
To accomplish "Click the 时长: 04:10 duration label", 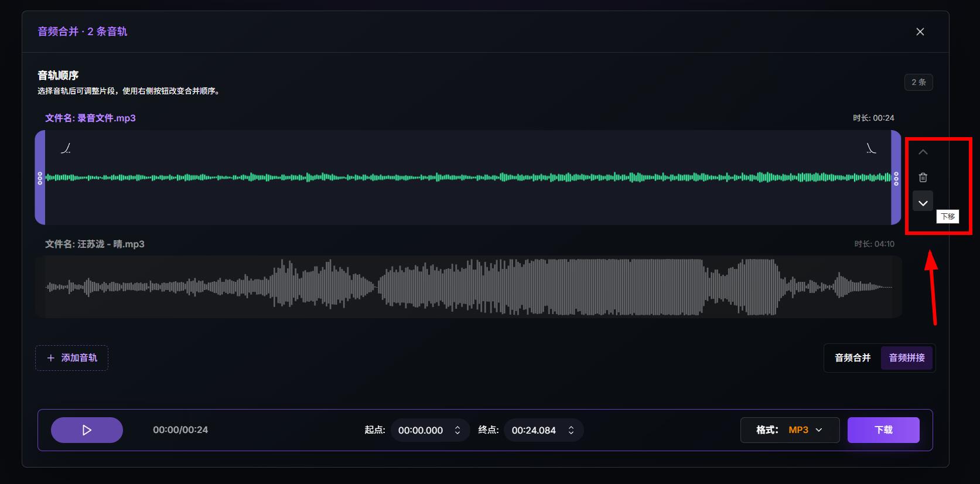I will pos(874,244).
